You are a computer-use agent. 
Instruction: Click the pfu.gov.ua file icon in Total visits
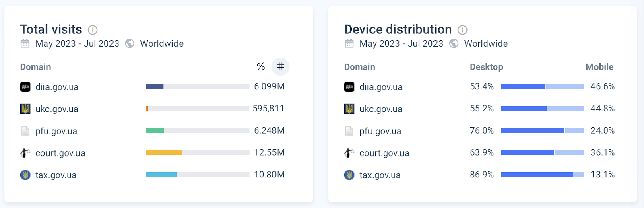pyautogui.click(x=25, y=131)
